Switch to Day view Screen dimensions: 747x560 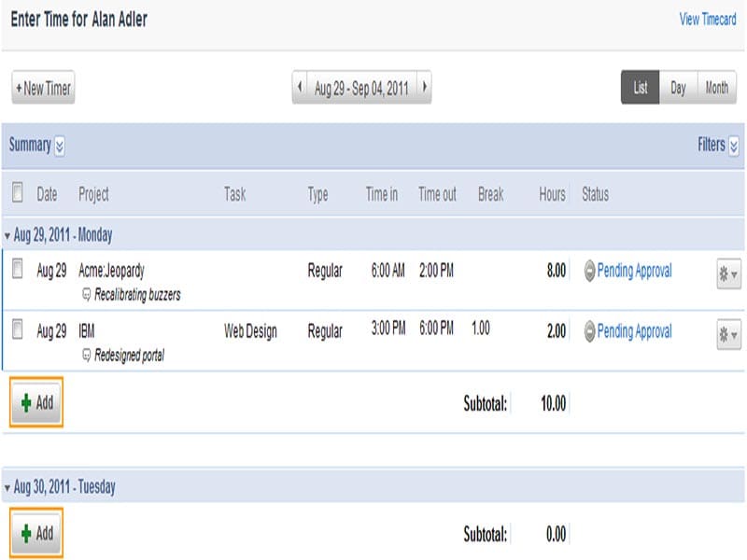point(678,88)
